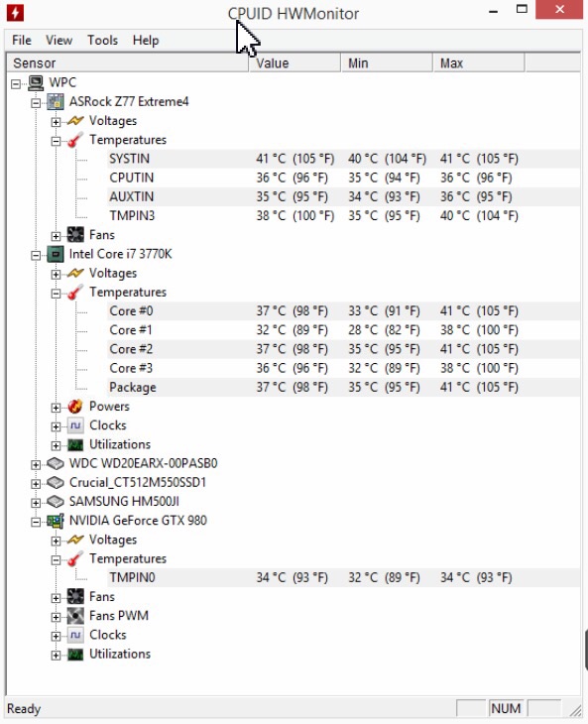588x724 pixels.
Task: Expand the ASRock Voltages node
Action: coord(56,122)
